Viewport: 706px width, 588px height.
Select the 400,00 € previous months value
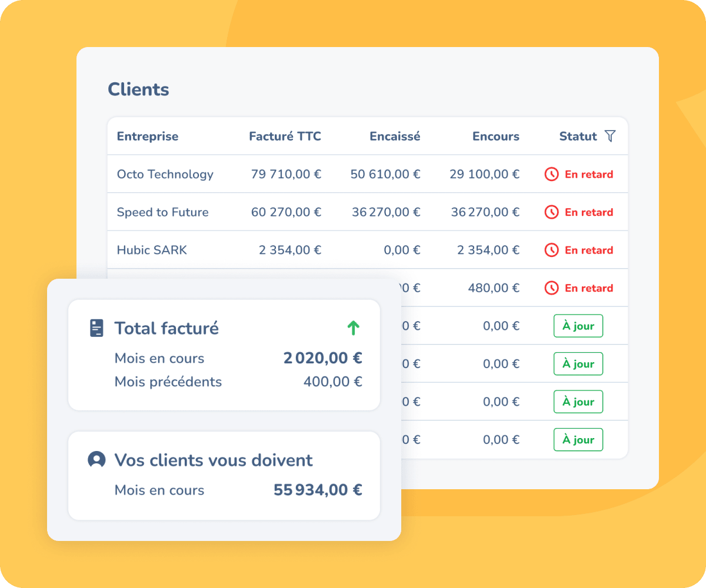[333, 382]
